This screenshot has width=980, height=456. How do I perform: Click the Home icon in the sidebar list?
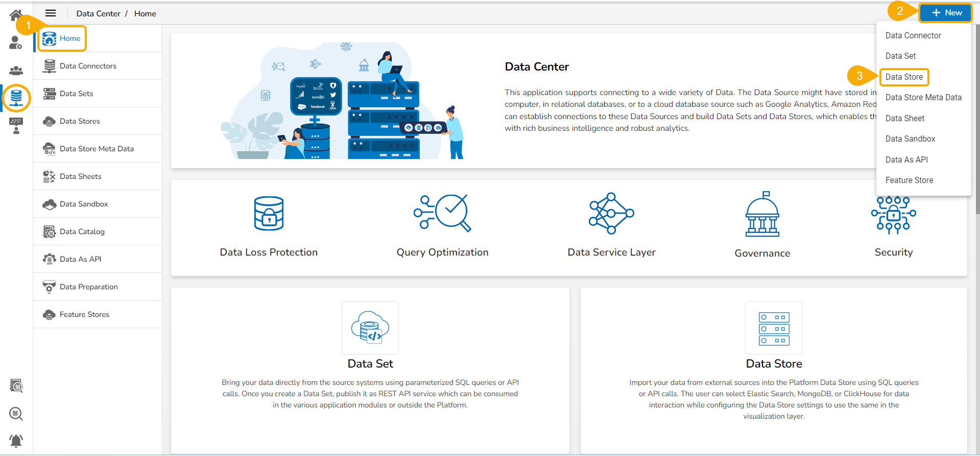(49, 38)
